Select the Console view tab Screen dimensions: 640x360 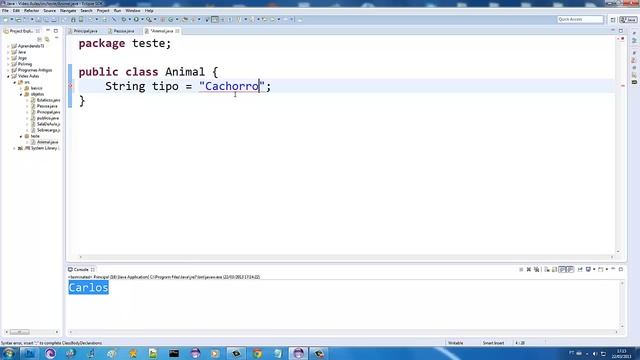coord(81,269)
